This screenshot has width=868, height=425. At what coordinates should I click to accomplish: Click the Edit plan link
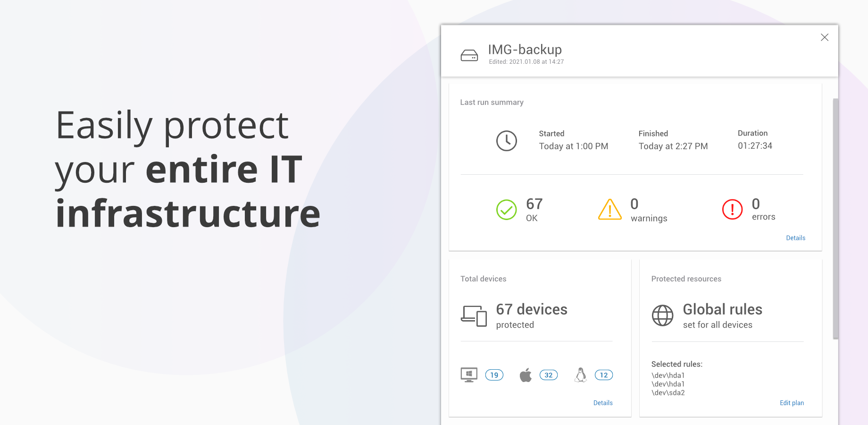[792, 403]
